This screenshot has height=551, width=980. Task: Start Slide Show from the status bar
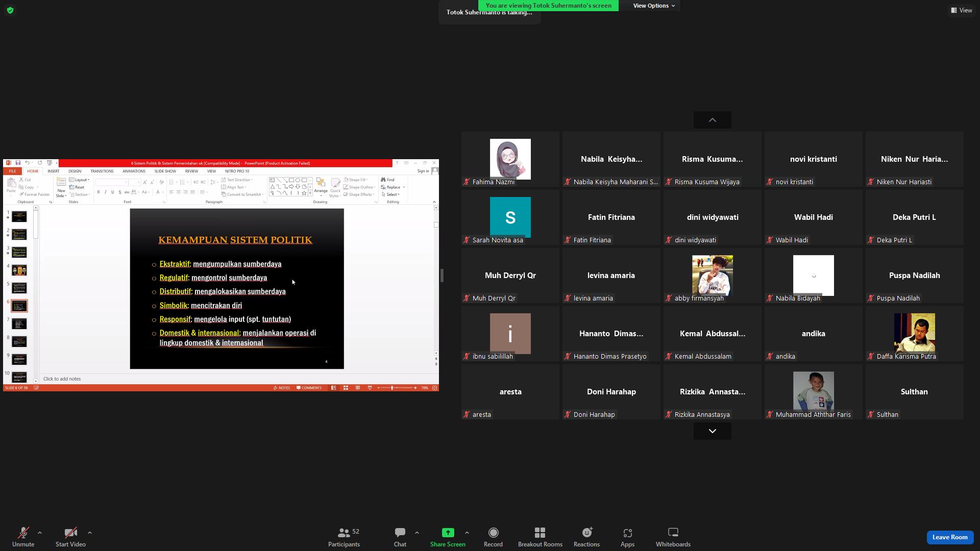[370, 388]
